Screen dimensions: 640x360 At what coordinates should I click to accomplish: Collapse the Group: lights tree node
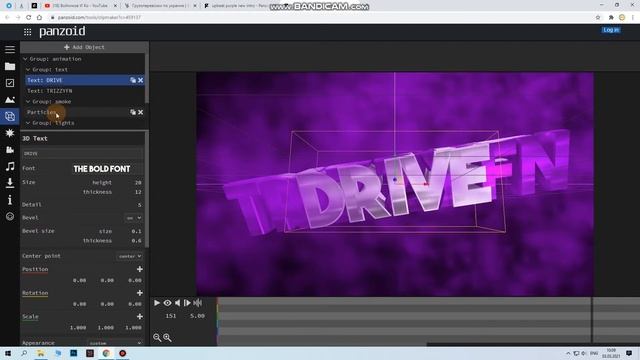[x=28, y=123]
